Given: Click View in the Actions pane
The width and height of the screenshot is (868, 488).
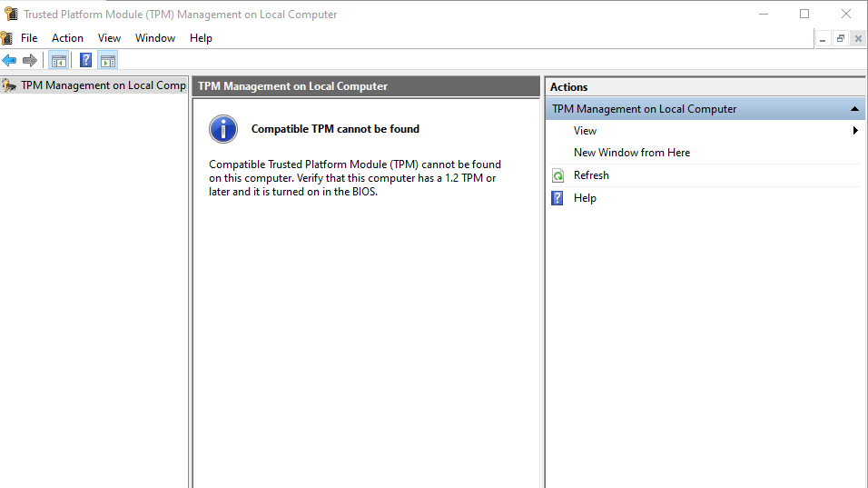Looking at the screenshot, I should click(585, 131).
